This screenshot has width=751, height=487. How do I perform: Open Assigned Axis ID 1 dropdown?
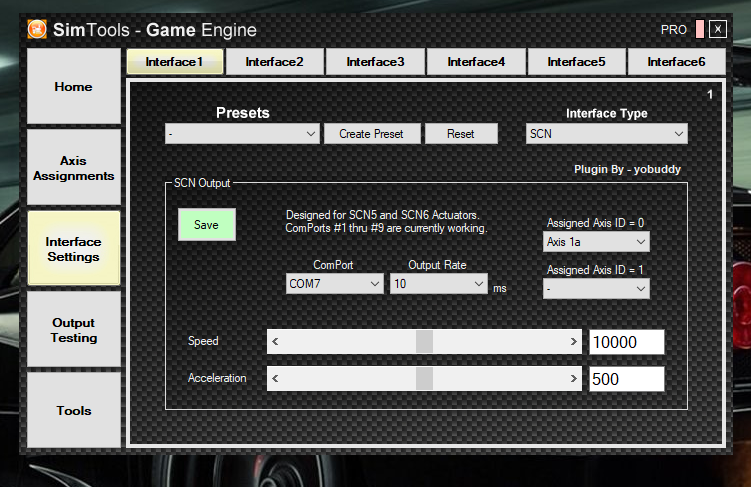pos(596,289)
